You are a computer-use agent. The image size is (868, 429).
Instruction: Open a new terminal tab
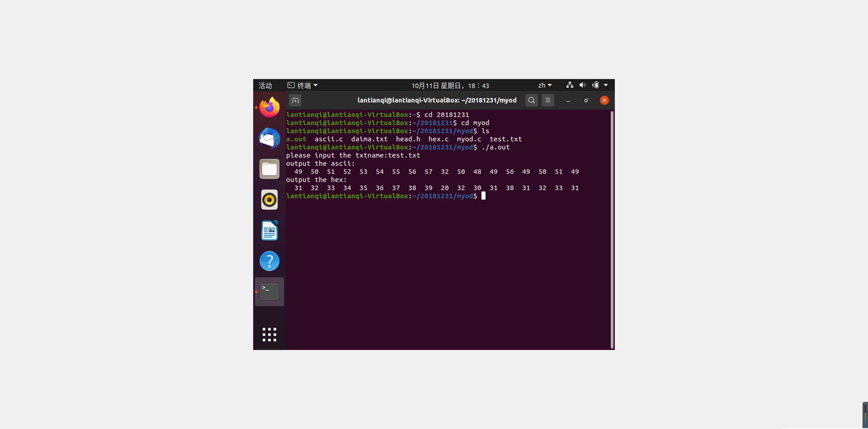[295, 100]
